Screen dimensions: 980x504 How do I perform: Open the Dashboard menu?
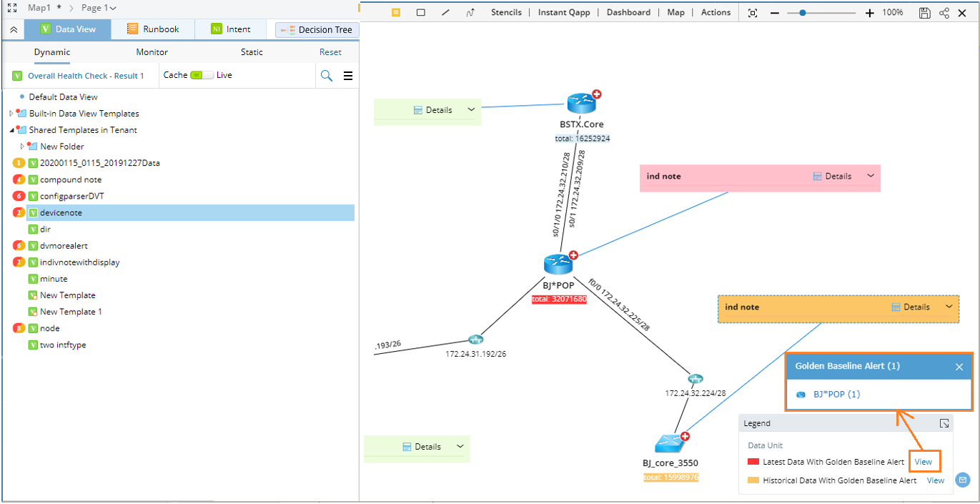point(628,12)
